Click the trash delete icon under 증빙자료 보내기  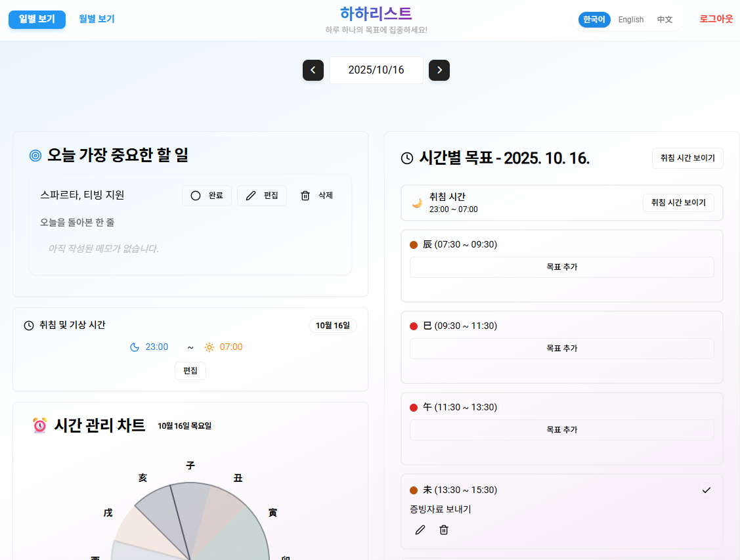coord(444,530)
